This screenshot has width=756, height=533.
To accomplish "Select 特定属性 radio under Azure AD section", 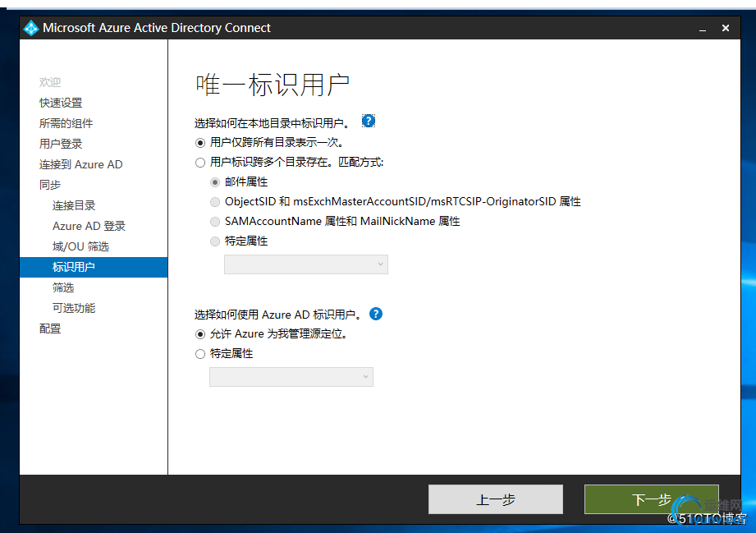I will pos(200,354).
